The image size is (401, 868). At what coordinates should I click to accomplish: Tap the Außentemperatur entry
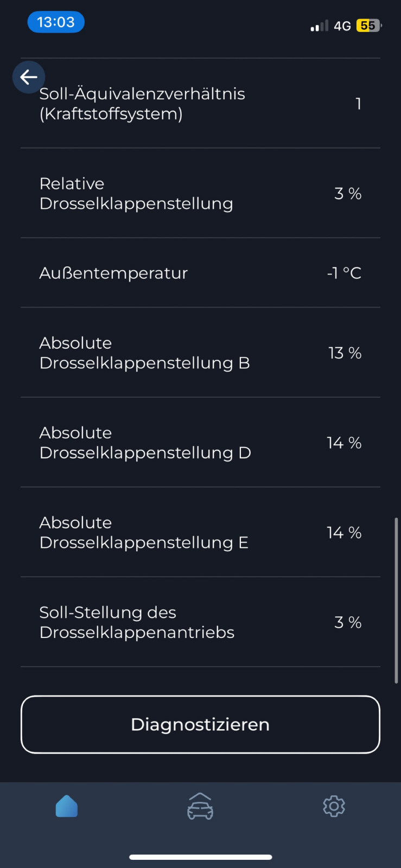pyautogui.click(x=200, y=273)
